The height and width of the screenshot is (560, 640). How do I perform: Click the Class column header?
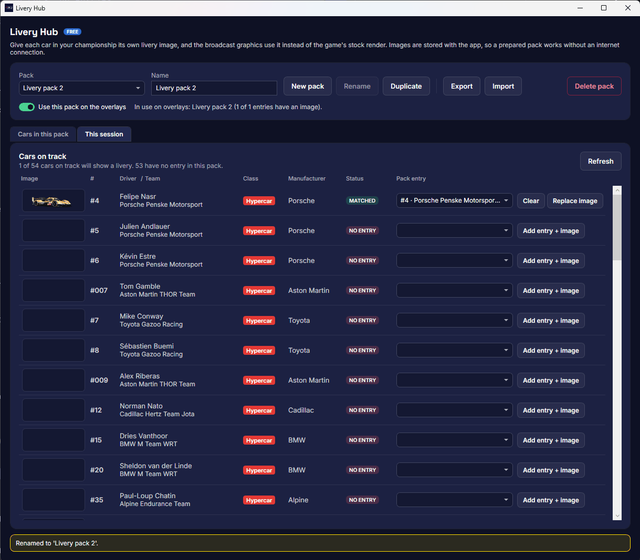pos(250,178)
